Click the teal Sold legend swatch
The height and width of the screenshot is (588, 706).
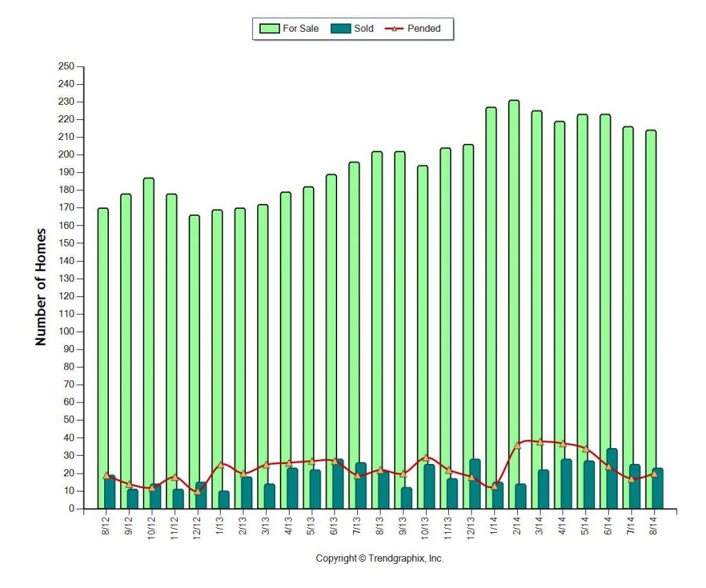pos(341,29)
